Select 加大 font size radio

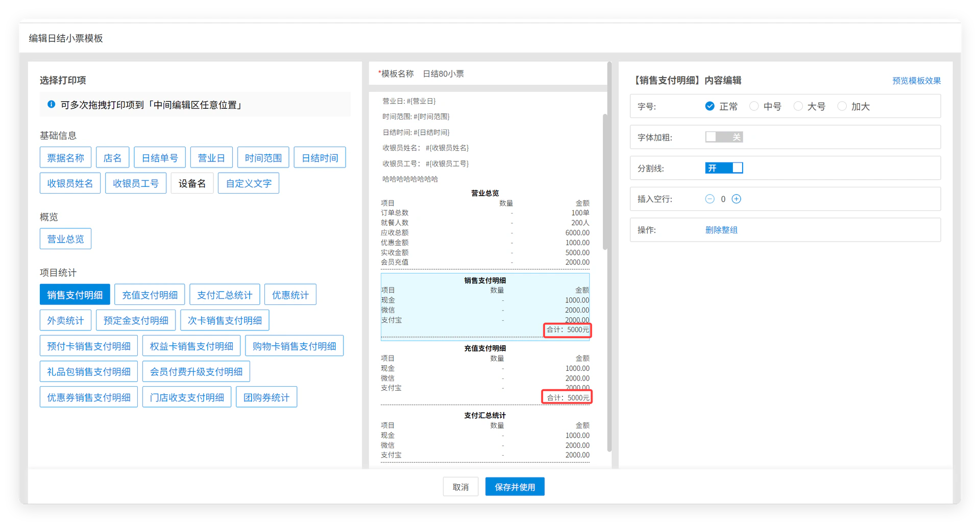click(842, 106)
